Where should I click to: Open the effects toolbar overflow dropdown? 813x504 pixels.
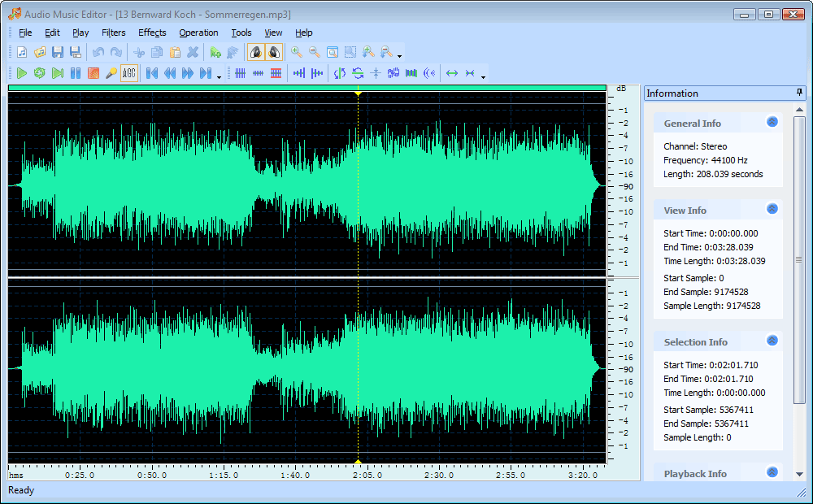[483, 76]
